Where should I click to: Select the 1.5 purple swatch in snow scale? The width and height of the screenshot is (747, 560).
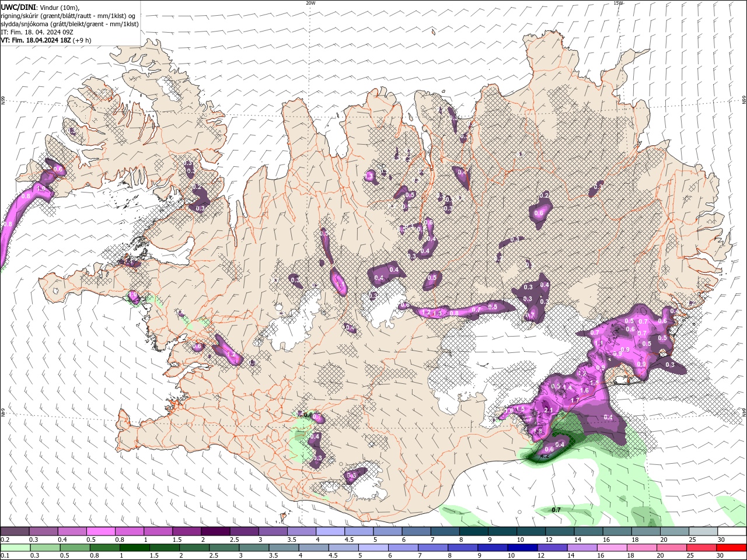click(x=186, y=531)
